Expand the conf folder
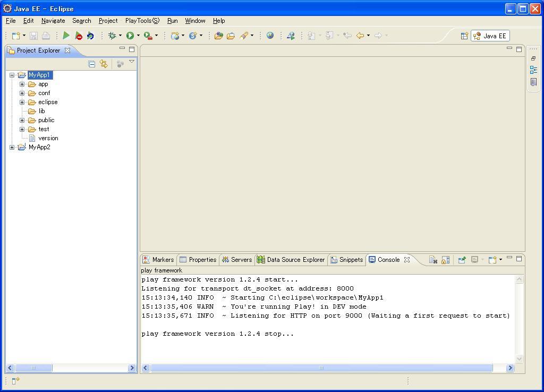 click(22, 93)
